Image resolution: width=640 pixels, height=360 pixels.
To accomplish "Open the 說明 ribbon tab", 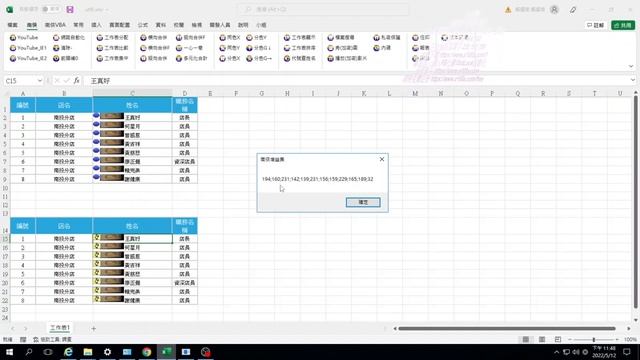I will click(x=243, y=25).
